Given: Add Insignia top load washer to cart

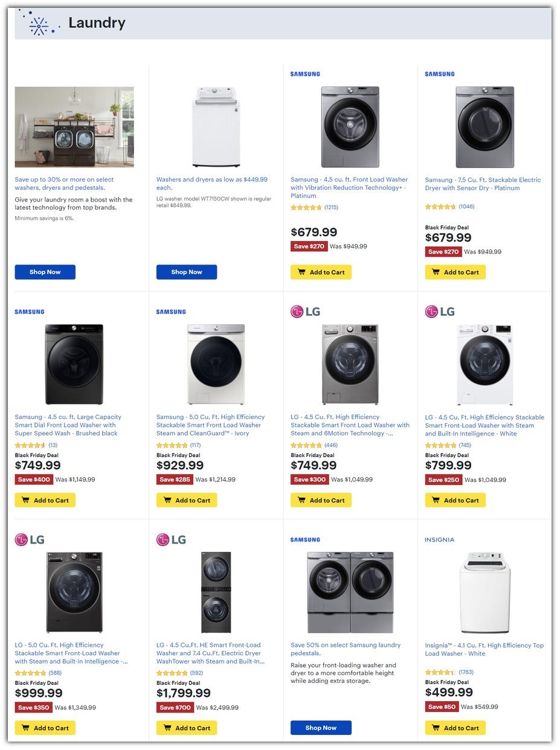Looking at the screenshot, I should [x=455, y=728].
